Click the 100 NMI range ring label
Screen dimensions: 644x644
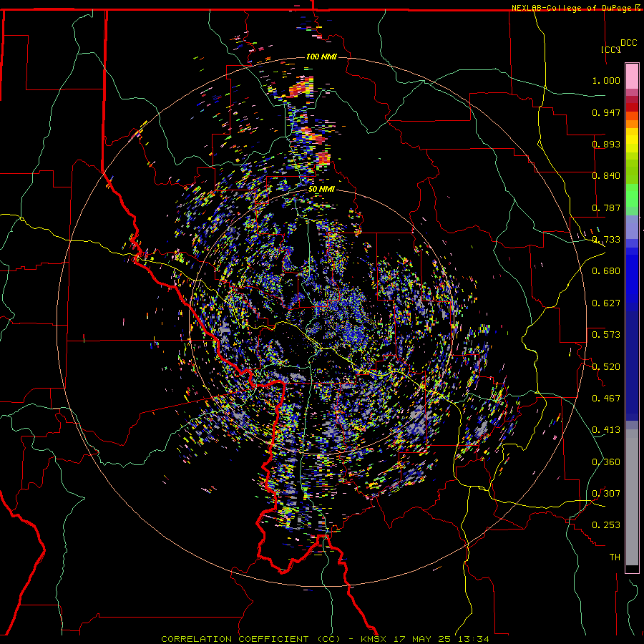click(x=321, y=57)
